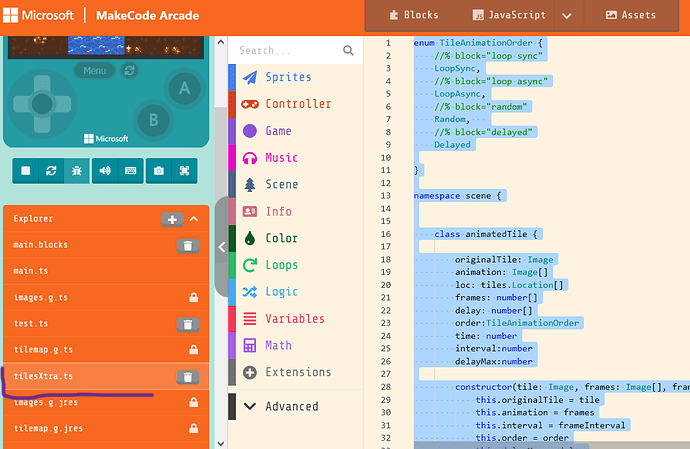Open the Logic category
This screenshot has height=449, width=690.
[x=295, y=292]
